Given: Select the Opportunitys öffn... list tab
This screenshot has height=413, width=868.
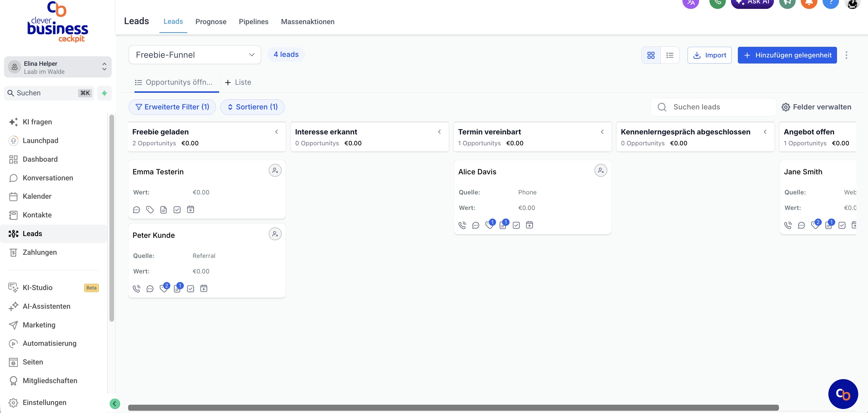Looking at the screenshot, I should pos(173,82).
